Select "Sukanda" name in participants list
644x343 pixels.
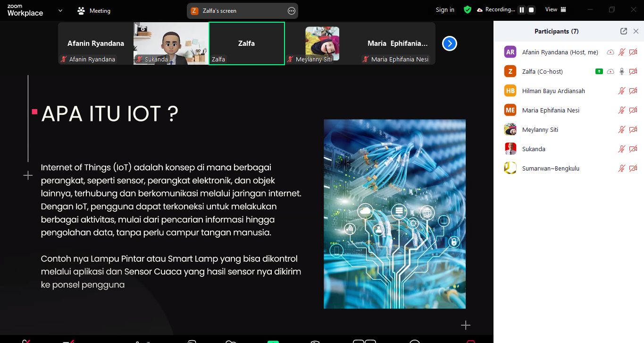(x=534, y=149)
